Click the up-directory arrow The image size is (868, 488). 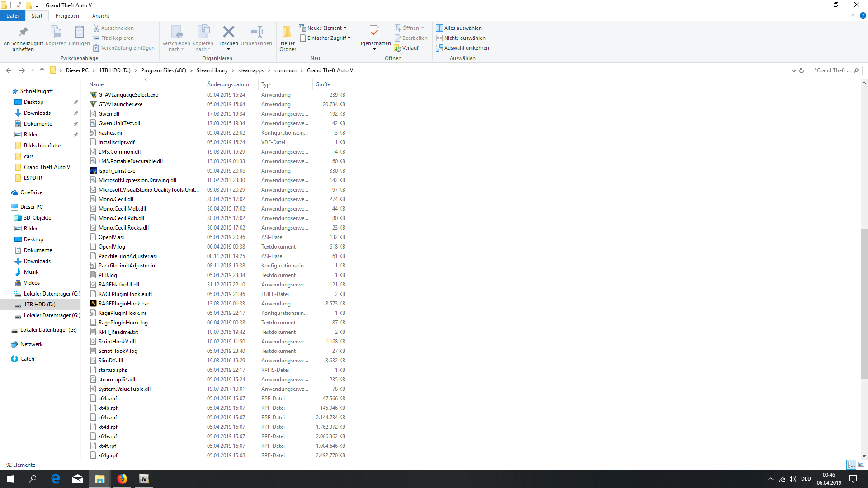point(42,70)
